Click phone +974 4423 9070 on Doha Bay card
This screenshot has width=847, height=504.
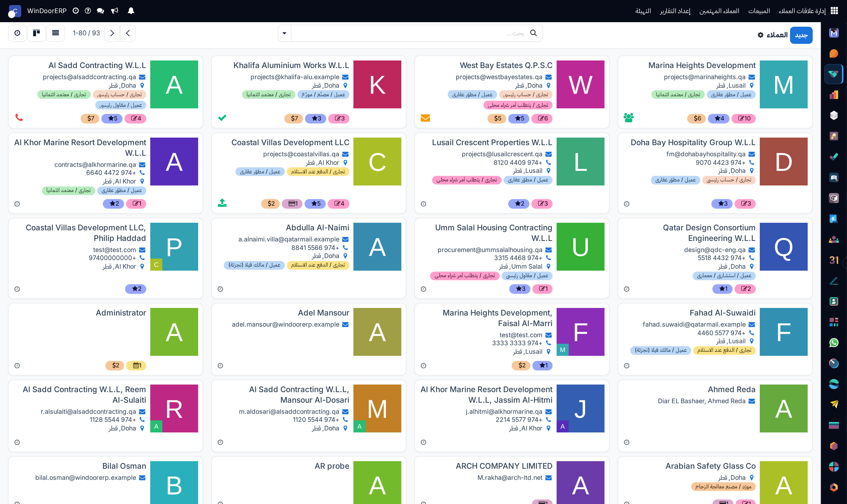(720, 163)
